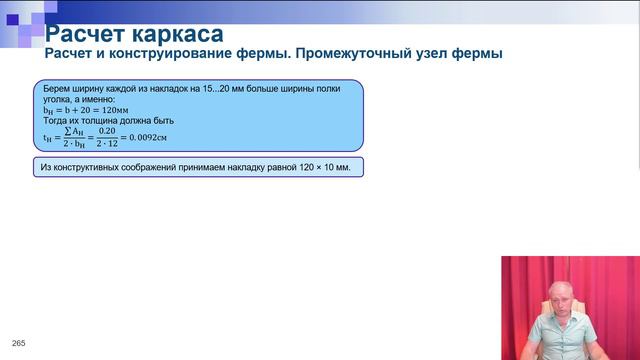Click the box "Из конструктивных соображений принимаем накладку"
Screen dimensions: 640x360
point(198,167)
